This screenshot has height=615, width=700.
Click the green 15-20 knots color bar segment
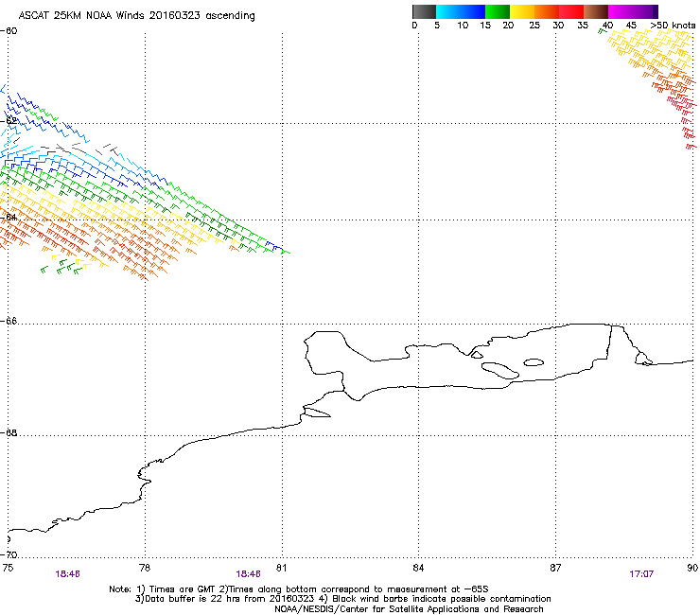(x=498, y=11)
